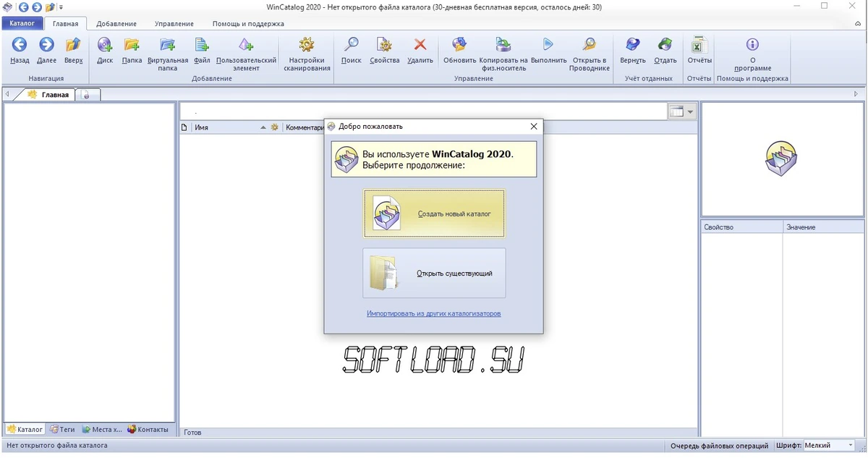Click the quick access folder-up icon in the title bar
Image resolution: width=868 pixels, height=458 pixels.
(50, 7)
